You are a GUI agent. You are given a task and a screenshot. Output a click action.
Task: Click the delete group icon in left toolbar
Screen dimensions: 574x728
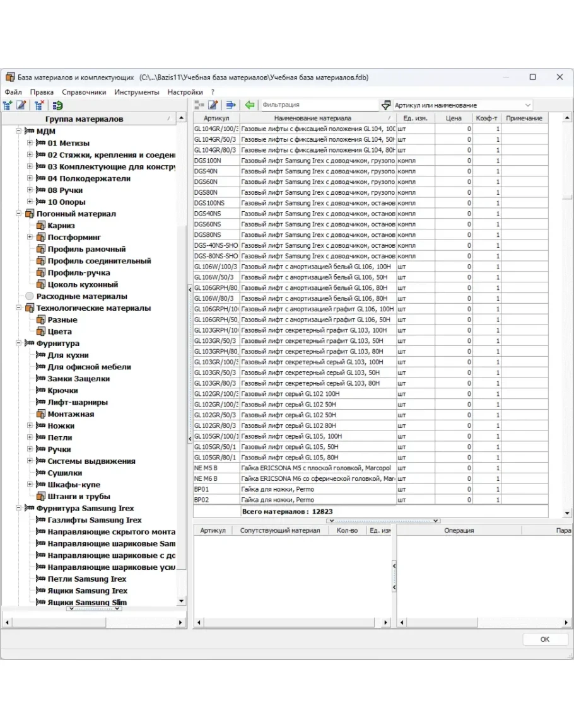[39, 105]
